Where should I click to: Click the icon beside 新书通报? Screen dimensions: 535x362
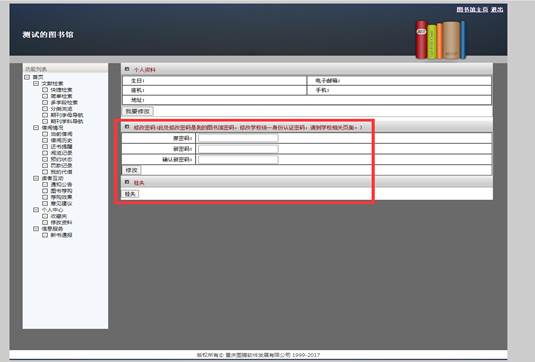pyautogui.click(x=45, y=235)
